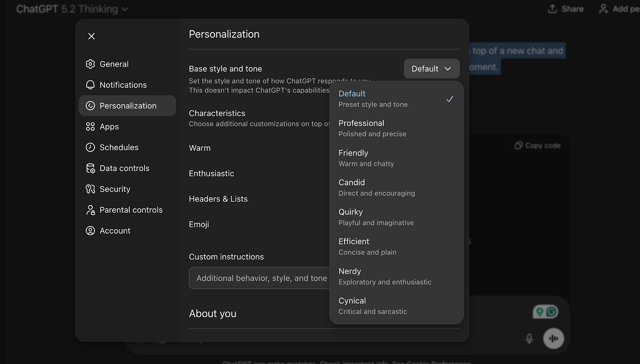Collapse the Base style Default dropdown

tap(432, 68)
